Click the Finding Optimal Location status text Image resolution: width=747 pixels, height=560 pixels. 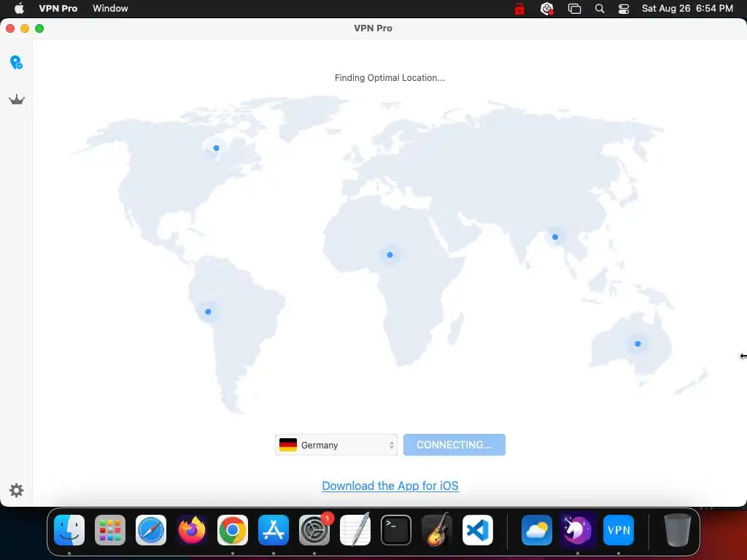pyautogui.click(x=390, y=77)
